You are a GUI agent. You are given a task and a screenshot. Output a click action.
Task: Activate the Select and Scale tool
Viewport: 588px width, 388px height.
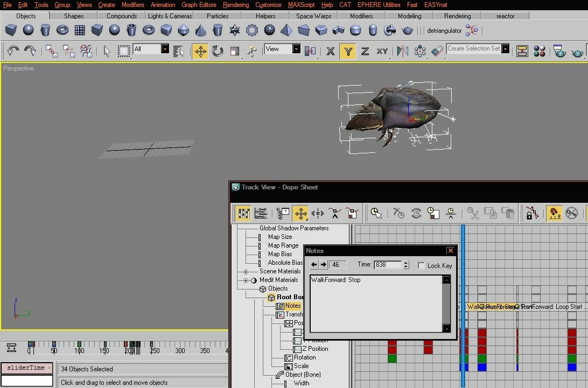pyautogui.click(x=235, y=51)
